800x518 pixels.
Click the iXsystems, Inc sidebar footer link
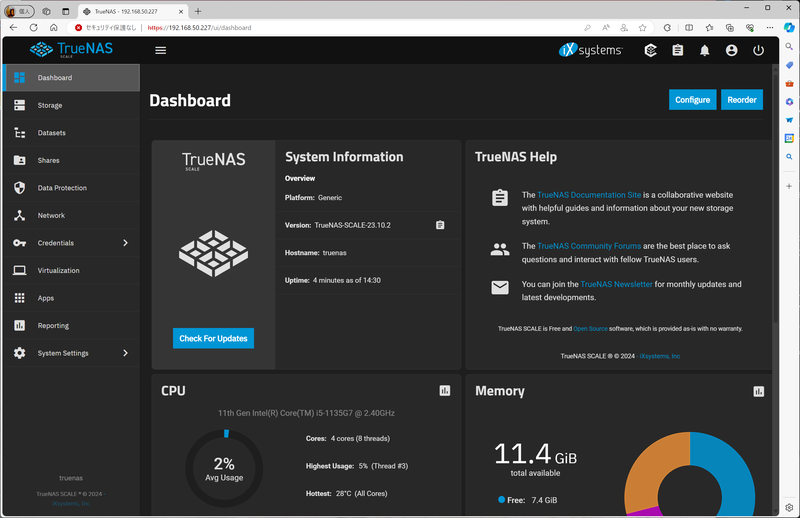tap(71, 503)
